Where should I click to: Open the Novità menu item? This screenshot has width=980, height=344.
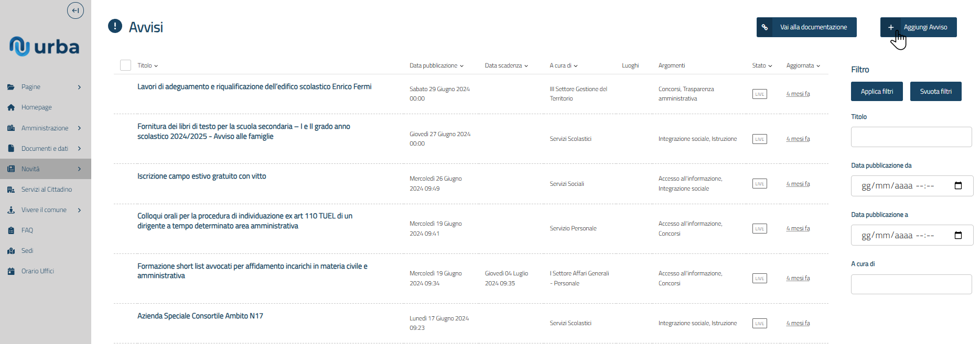30,169
